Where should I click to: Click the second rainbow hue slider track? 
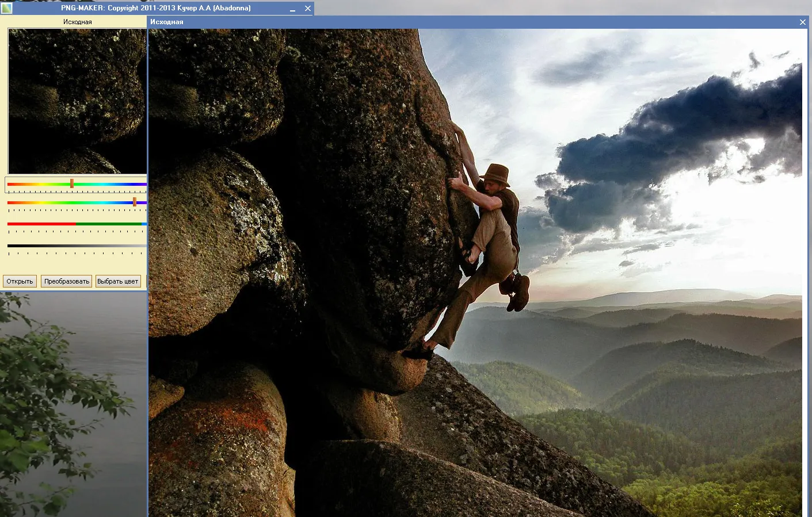click(77, 203)
